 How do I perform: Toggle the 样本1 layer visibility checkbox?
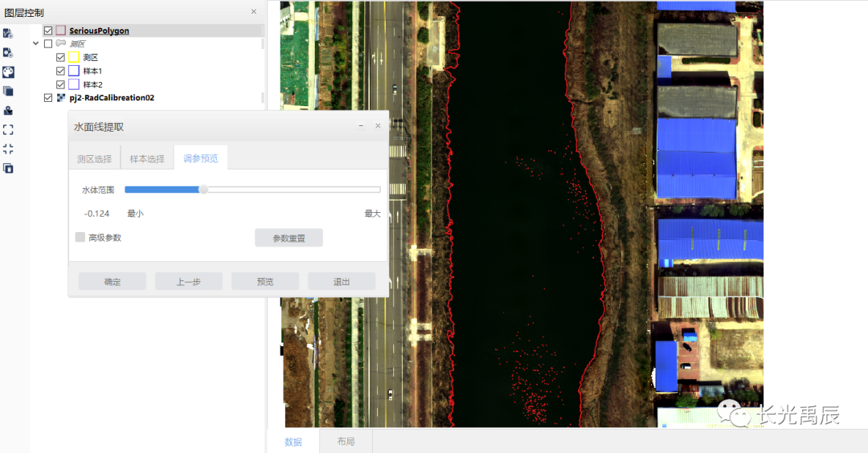[61, 71]
